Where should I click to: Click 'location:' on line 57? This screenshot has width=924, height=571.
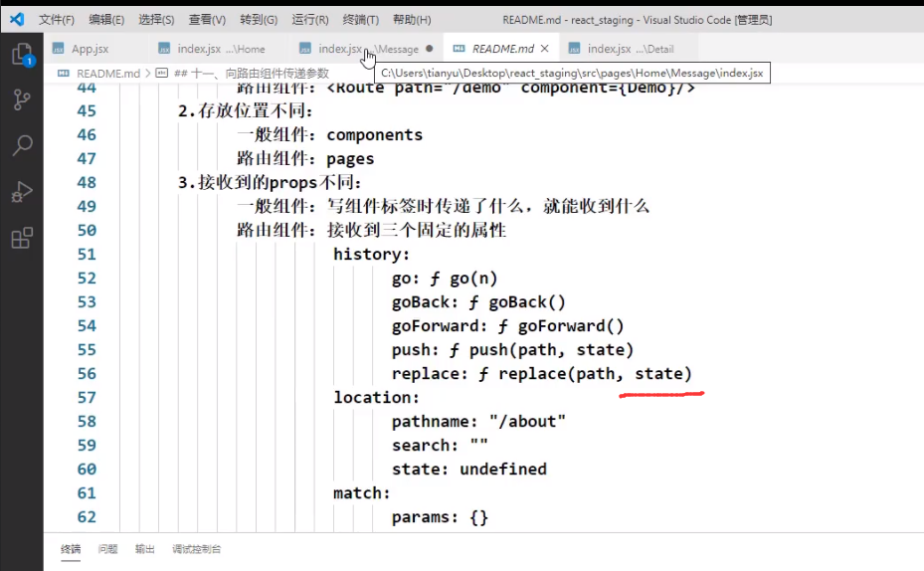376,398
